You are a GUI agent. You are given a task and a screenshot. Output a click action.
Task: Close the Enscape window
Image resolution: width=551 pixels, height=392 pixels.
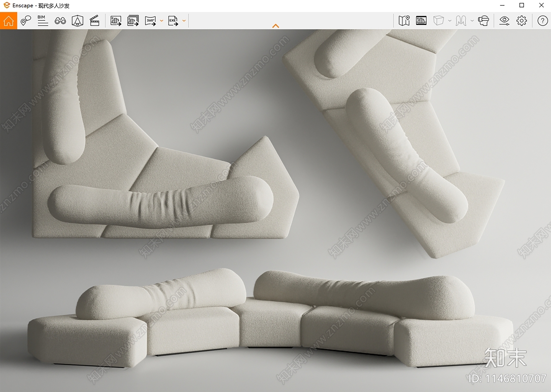coord(541,6)
